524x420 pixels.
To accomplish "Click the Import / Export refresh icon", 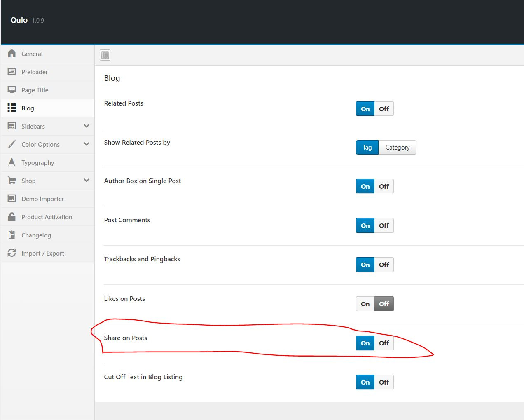I will (x=12, y=253).
